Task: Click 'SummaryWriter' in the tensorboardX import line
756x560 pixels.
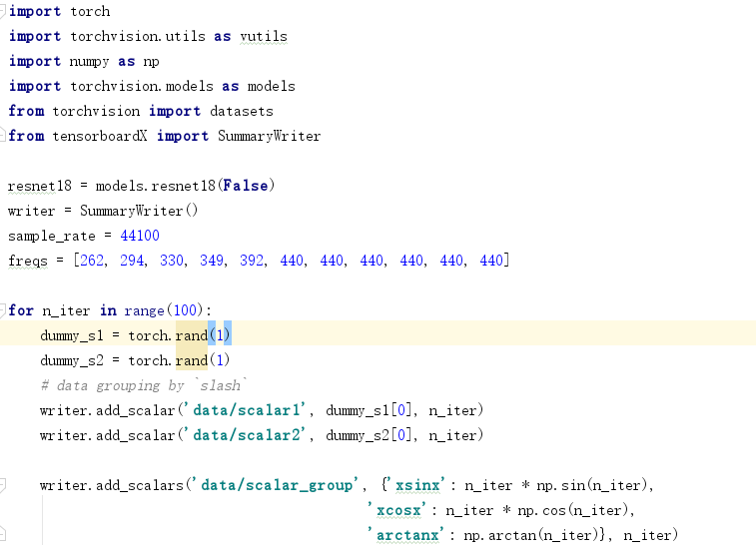Action: click(x=269, y=137)
